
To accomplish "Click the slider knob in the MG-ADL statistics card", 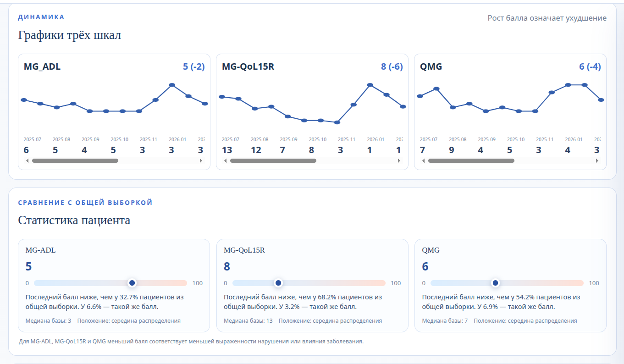I will [132, 283].
